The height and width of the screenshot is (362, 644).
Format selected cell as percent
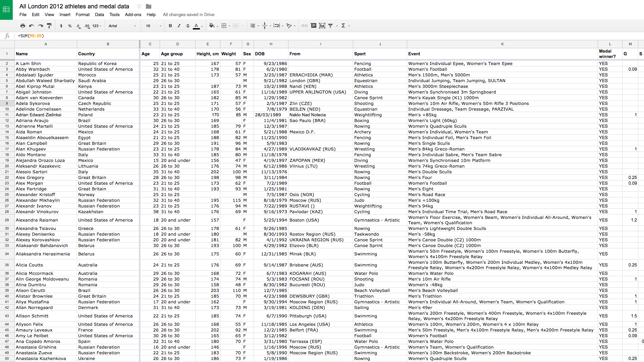click(70, 26)
